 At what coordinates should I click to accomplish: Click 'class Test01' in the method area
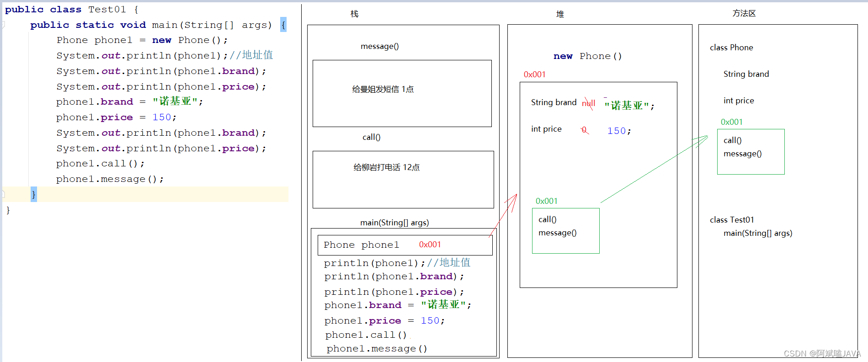732,220
